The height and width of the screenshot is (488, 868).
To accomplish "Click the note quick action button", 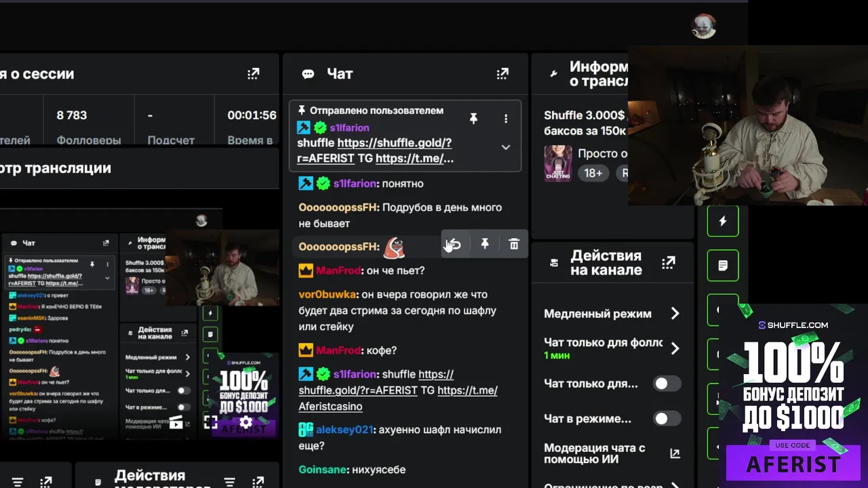I will pyautogui.click(x=723, y=265).
